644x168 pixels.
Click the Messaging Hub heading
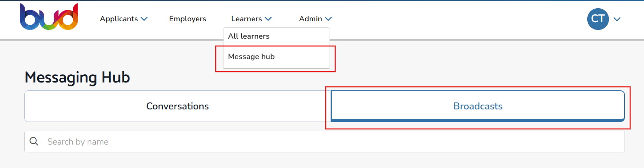coord(77,78)
